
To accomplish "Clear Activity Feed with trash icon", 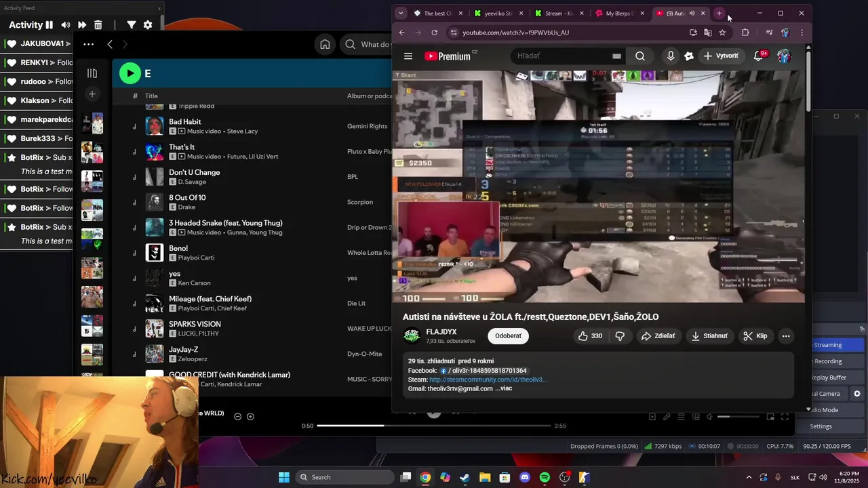I will 98,25.
